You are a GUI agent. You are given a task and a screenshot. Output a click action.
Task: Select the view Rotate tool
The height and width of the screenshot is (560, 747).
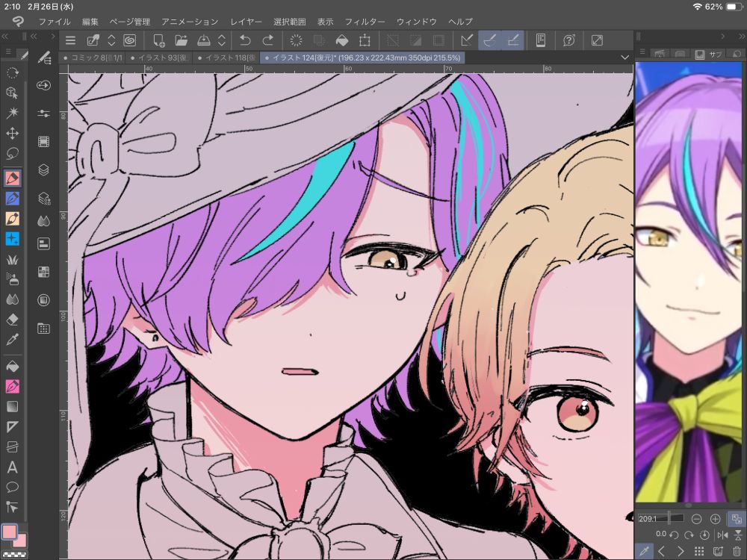(13, 72)
